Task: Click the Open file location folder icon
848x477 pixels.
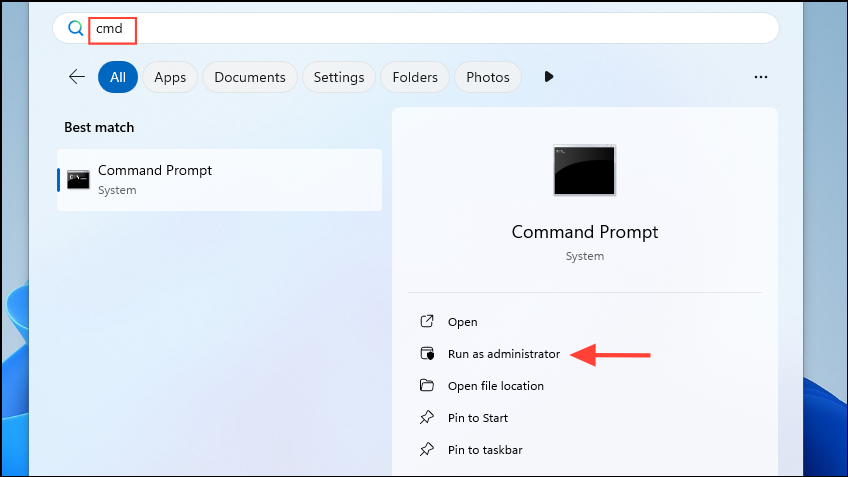Action: click(427, 385)
